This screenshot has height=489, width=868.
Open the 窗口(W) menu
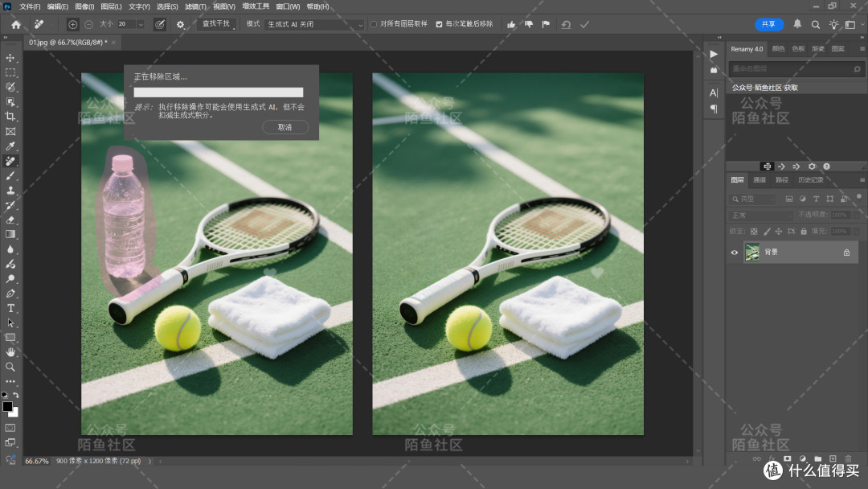(288, 6)
